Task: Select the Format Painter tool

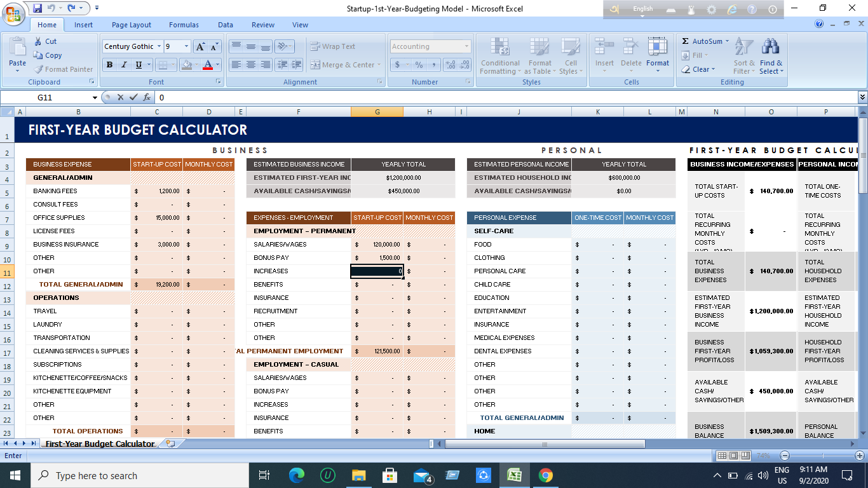Action: click(x=63, y=69)
